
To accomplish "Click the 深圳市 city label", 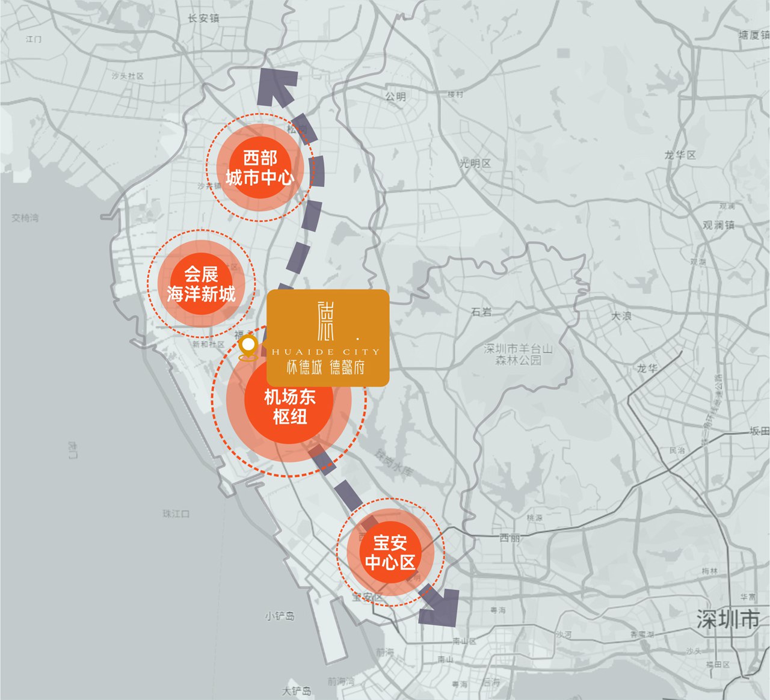I will (728, 619).
